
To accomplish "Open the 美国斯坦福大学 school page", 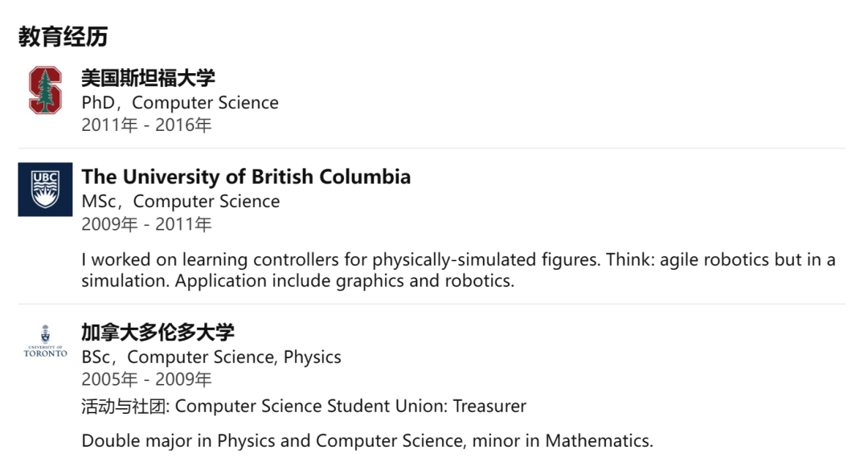I will click(148, 78).
